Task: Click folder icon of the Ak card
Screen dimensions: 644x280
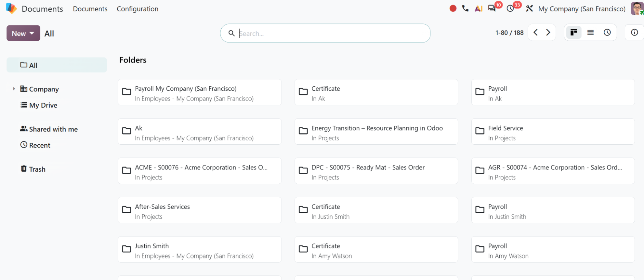Action: pos(127,131)
